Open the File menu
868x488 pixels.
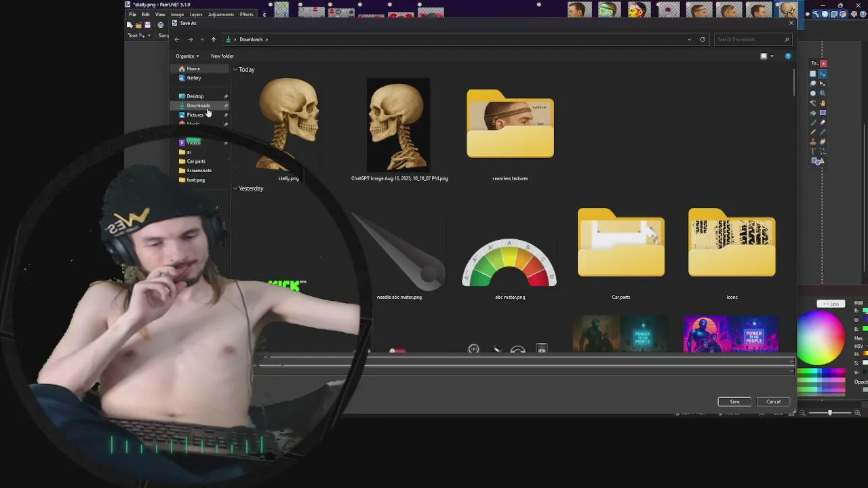pos(132,14)
